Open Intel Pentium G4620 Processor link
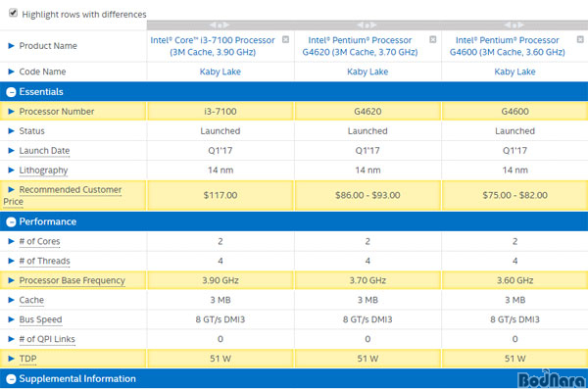The width and height of the screenshot is (588, 390). pyautogui.click(x=360, y=46)
